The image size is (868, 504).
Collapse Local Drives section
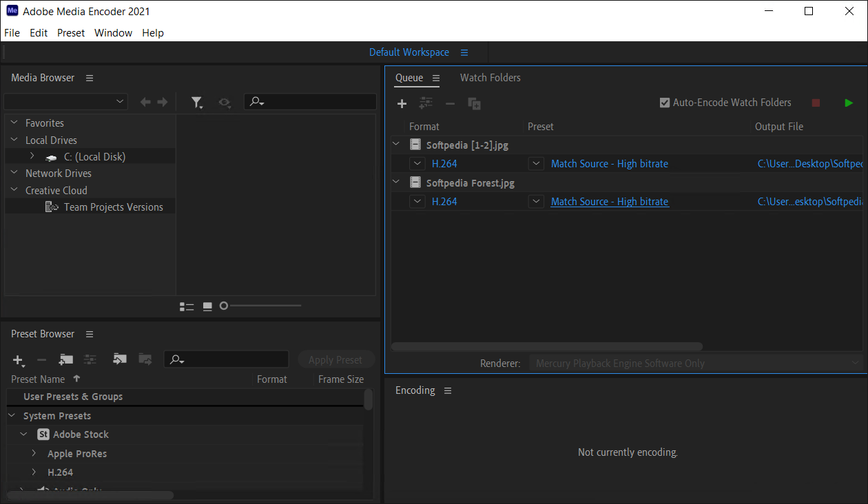click(14, 140)
